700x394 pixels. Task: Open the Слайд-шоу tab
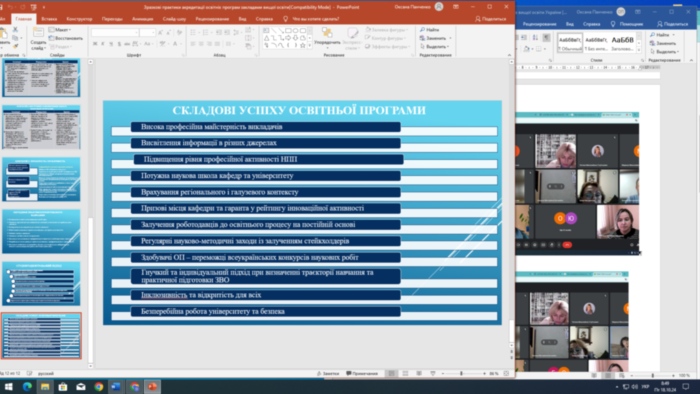click(x=174, y=19)
